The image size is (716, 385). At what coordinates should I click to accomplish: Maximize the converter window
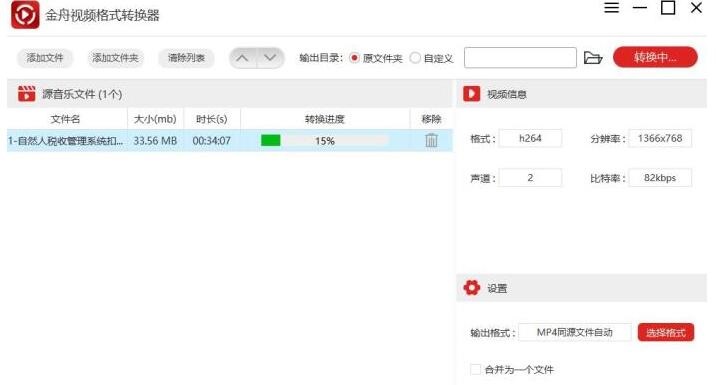click(x=668, y=7)
